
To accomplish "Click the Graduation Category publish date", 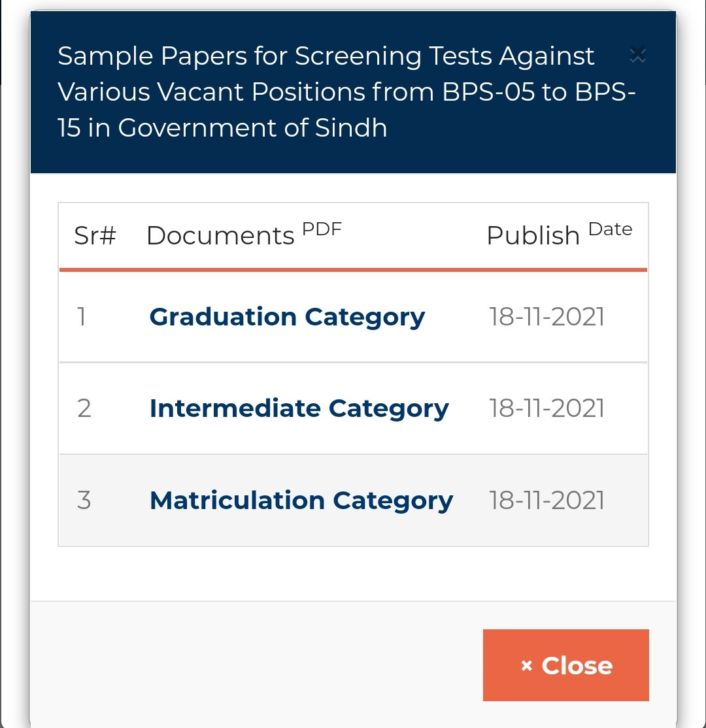I will pyautogui.click(x=546, y=317).
